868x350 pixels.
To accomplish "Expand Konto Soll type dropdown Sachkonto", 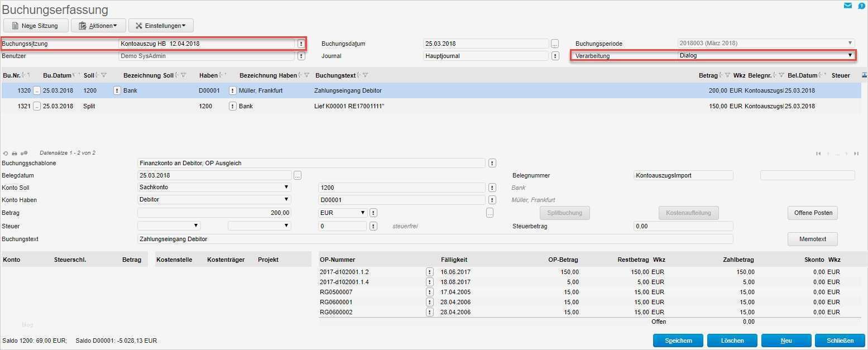I will click(286, 188).
